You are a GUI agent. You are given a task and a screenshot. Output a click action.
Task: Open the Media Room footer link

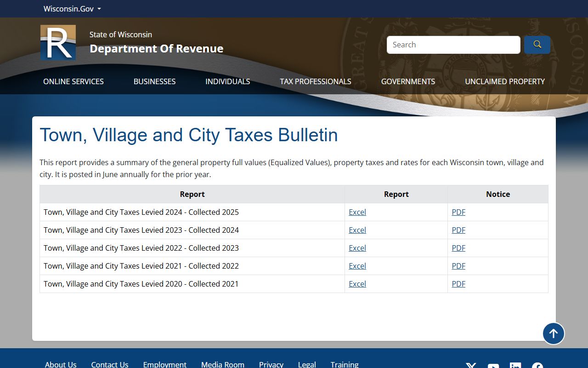click(223, 364)
